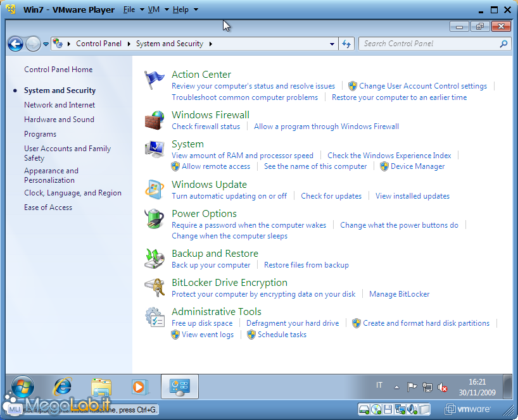Click Change when the computer sleeps
Screen dimensions: 518x420
(230, 236)
